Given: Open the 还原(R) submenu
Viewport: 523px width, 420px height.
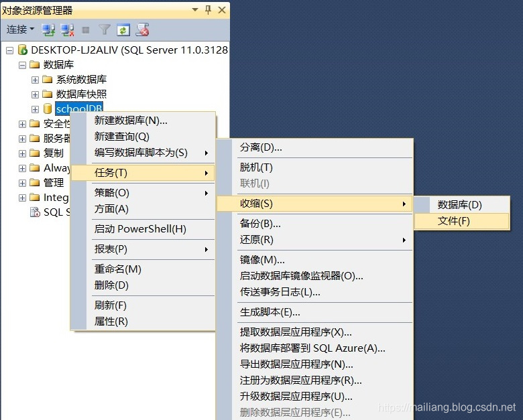Looking at the screenshot, I should (314, 240).
